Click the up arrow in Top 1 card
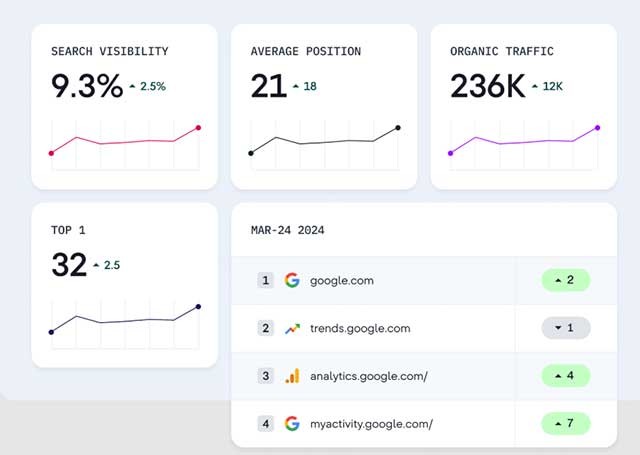The height and width of the screenshot is (455, 640). (x=96, y=266)
